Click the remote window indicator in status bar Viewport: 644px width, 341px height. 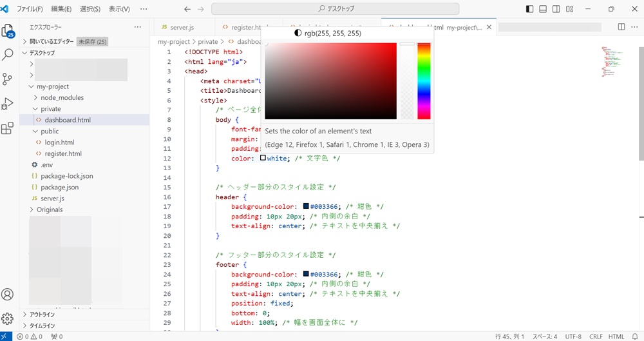[6, 336]
